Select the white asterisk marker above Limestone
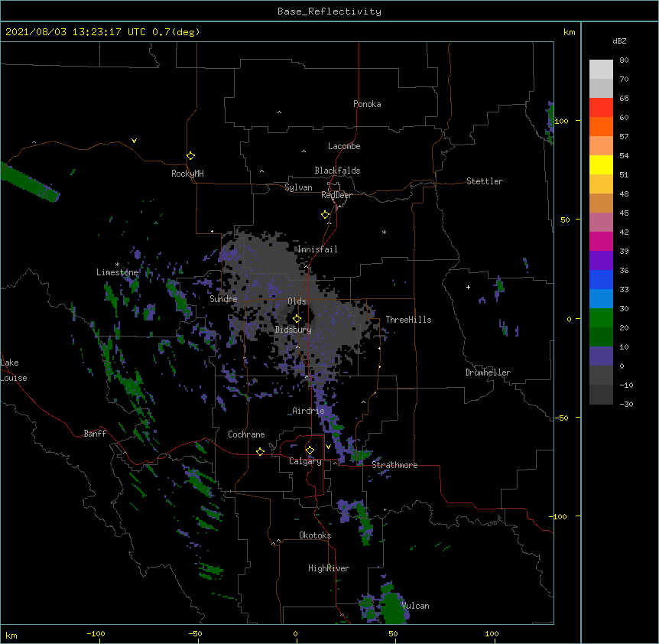Viewport: 659px width, 644px height. 117,265
